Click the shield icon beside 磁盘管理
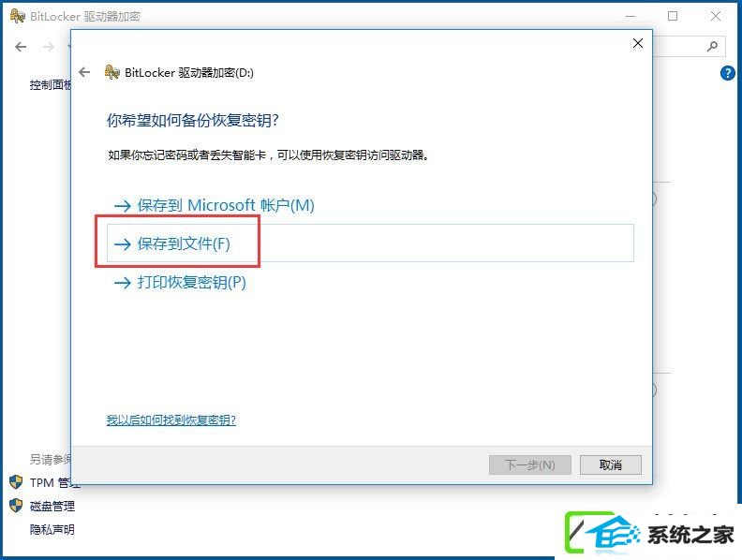Screen dimensions: 742x560 click(x=16, y=506)
